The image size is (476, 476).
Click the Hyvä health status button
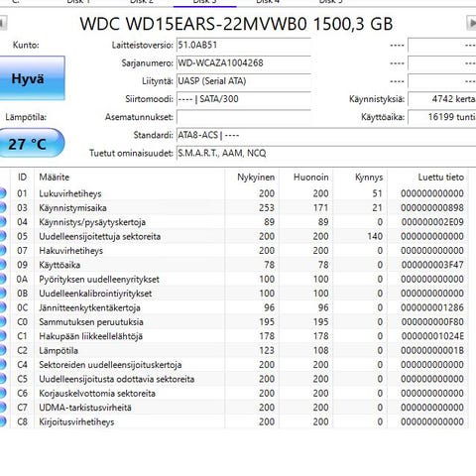[32, 78]
